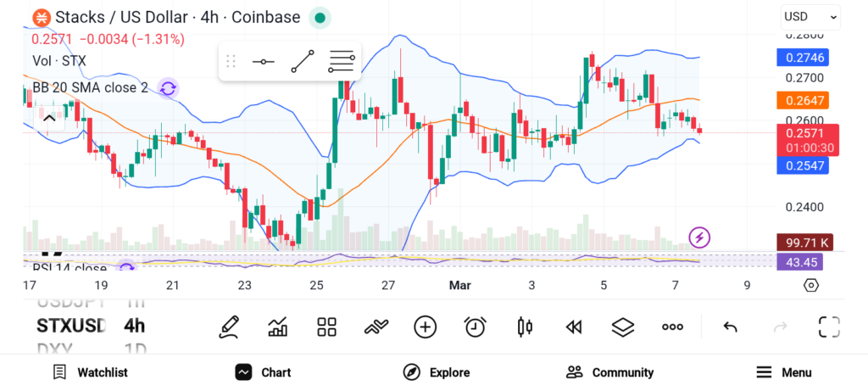Open the object tree layers icon
This screenshot has height=391, width=868.
pos(623,327)
